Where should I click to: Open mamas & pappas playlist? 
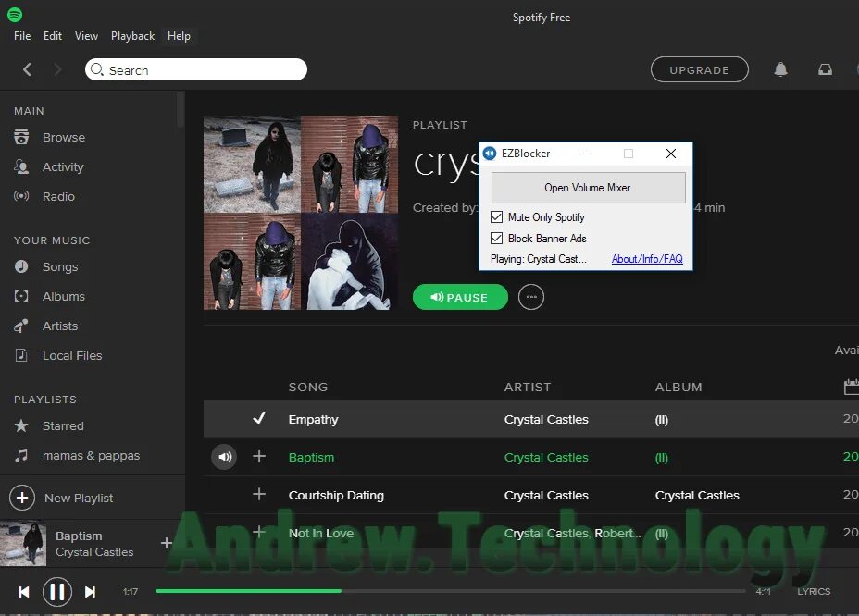pyautogui.click(x=91, y=456)
